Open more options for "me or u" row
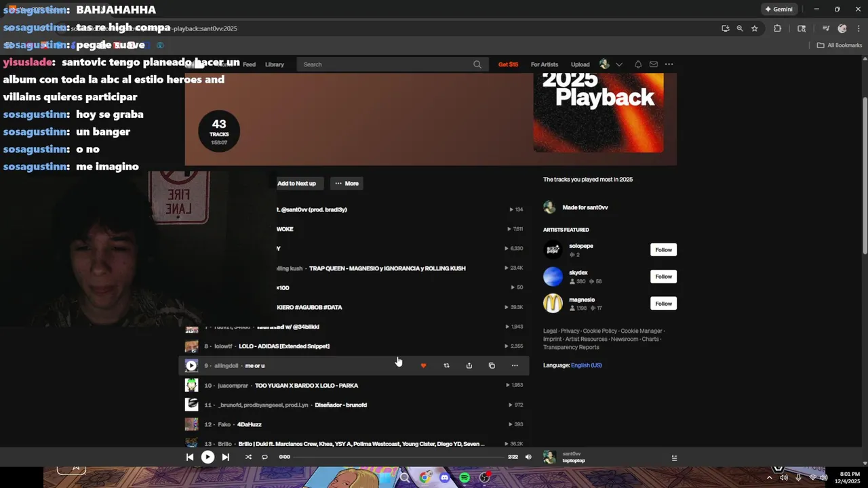The height and width of the screenshot is (488, 868). [x=515, y=366]
